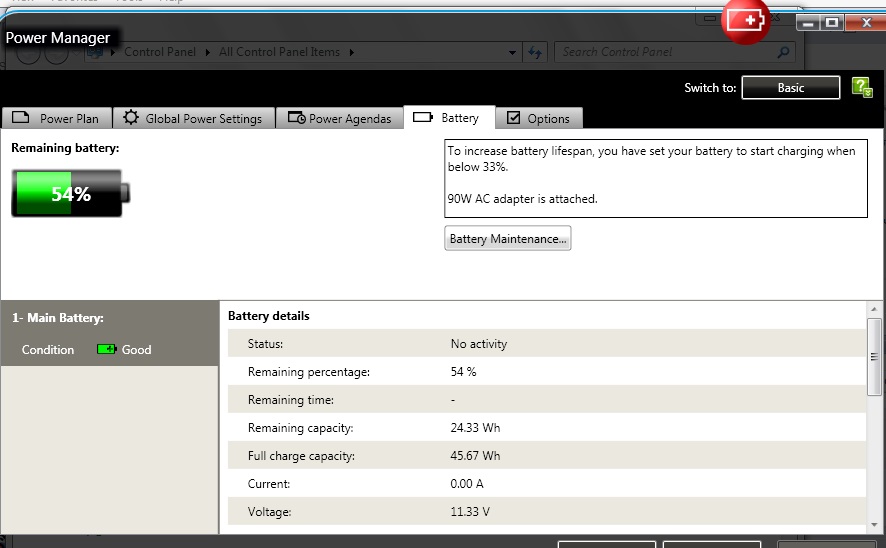Open the Global Power Settings tab
Screen dimensions: 886x548
tap(194, 118)
